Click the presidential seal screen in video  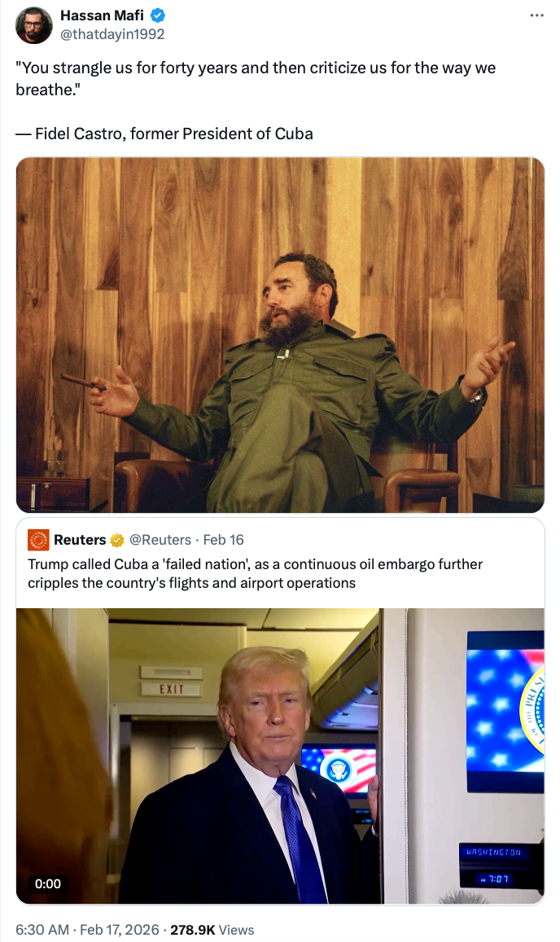(505, 711)
